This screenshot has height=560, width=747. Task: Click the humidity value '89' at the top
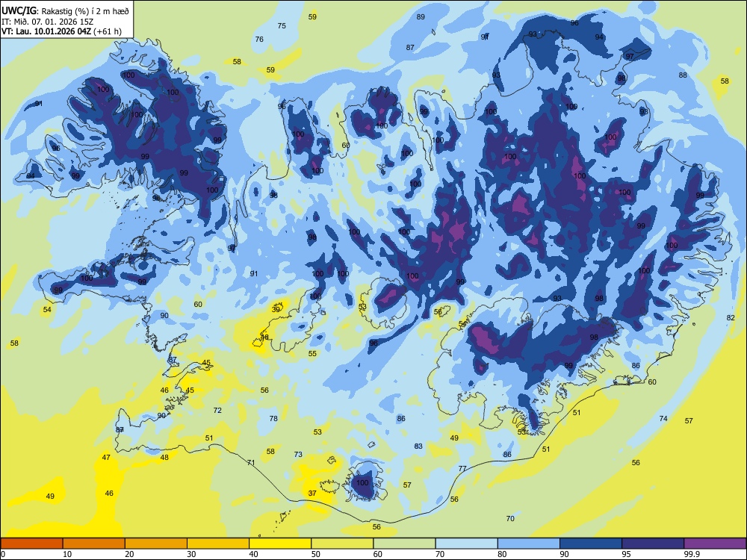point(421,17)
